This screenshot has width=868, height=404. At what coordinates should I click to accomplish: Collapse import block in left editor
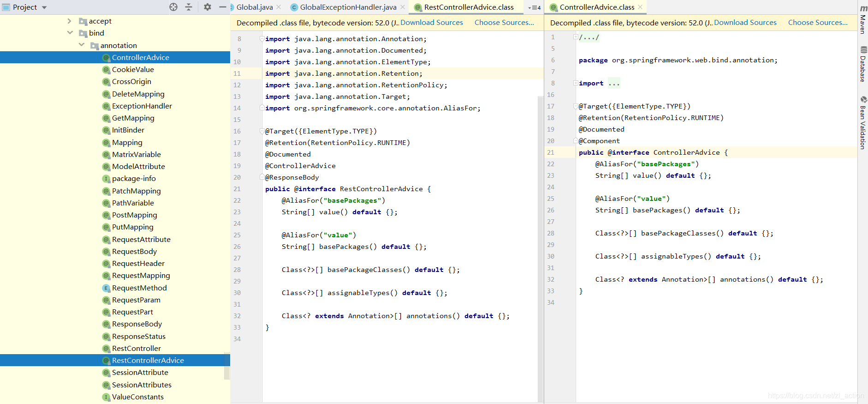262,39
